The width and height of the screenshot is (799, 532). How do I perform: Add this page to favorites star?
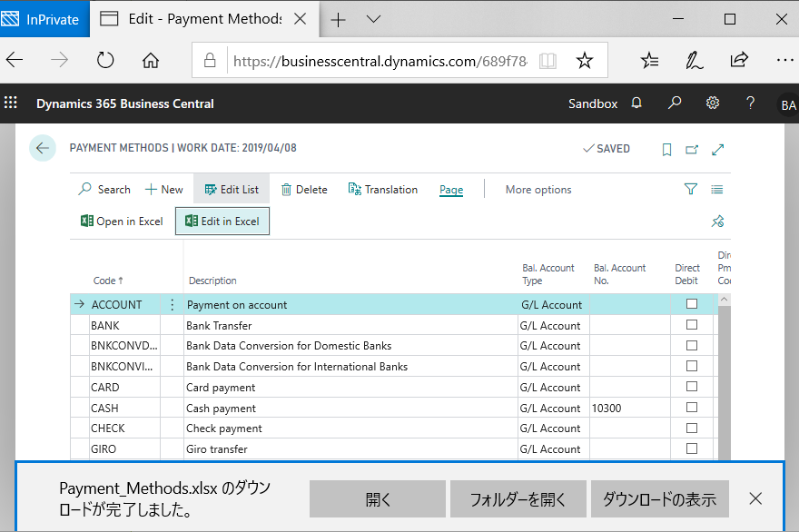(x=585, y=61)
